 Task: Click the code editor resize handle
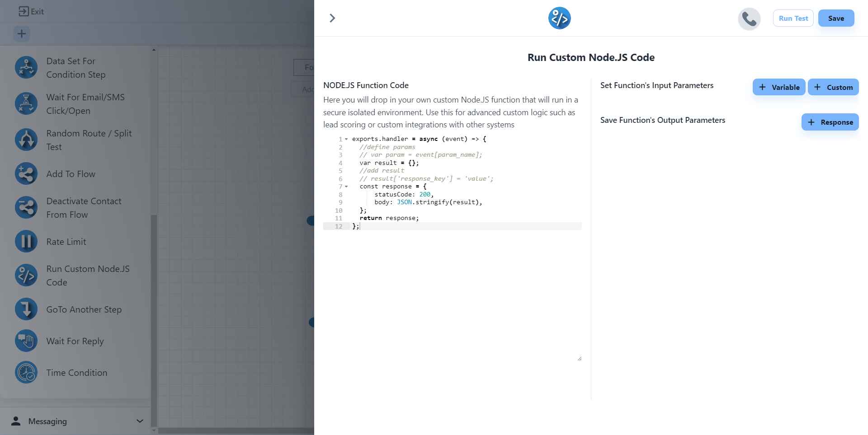[x=579, y=358]
